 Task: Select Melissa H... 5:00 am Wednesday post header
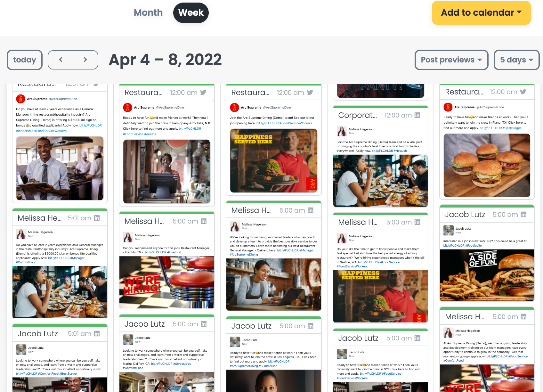click(x=274, y=210)
